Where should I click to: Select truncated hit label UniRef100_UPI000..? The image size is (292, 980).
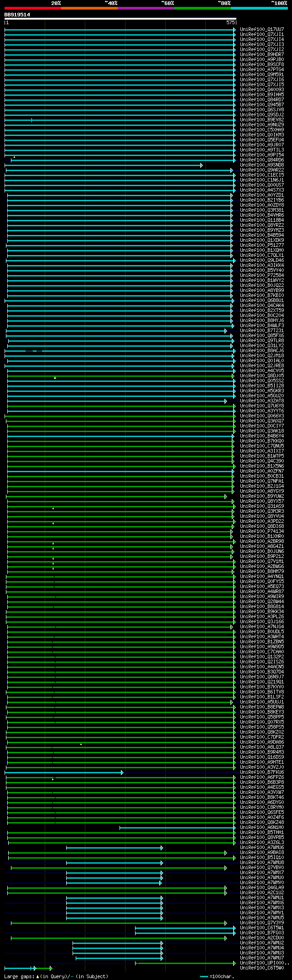265,963
